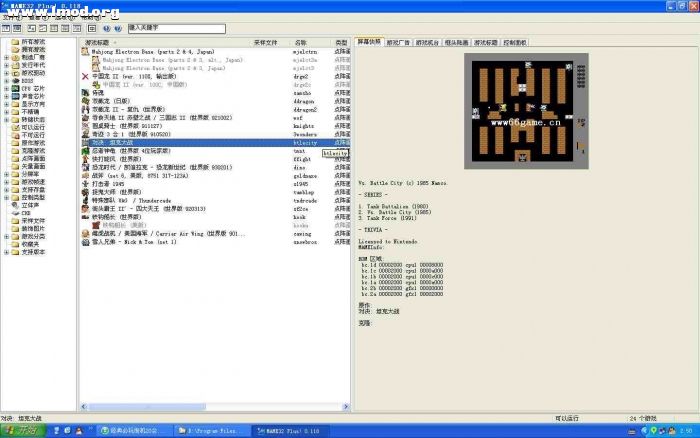Click the red X icon beside drgw2 entry
The image size is (700, 438).
(84, 75)
